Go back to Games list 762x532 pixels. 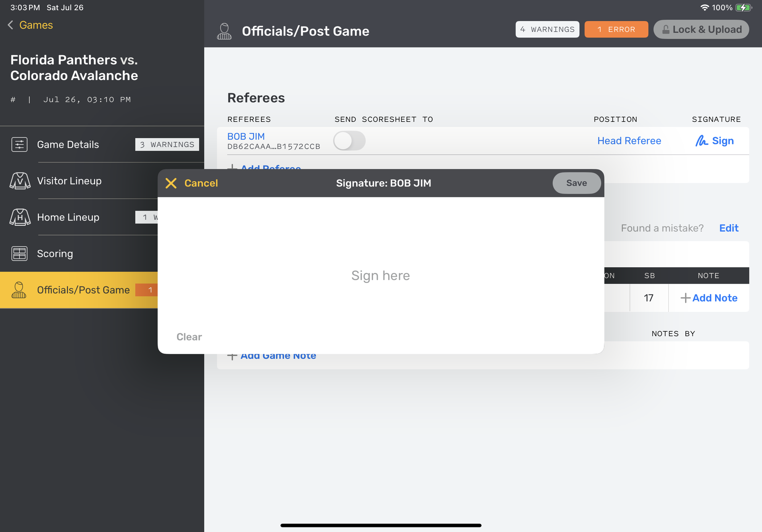30,25
